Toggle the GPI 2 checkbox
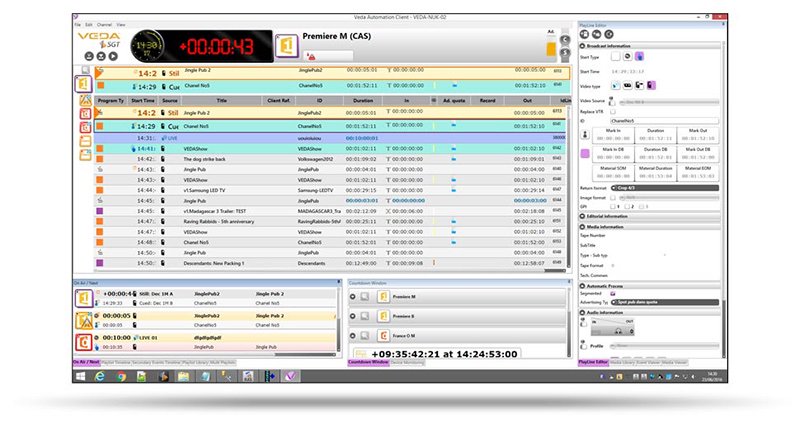The height and width of the screenshot is (437, 800). (x=627, y=207)
